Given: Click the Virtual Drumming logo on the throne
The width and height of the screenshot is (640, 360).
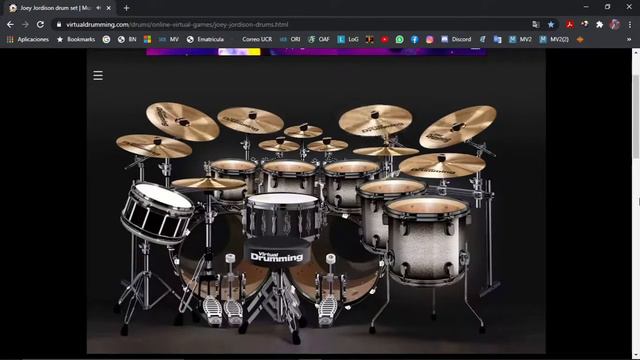Looking at the screenshot, I should click(x=277, y=256).
